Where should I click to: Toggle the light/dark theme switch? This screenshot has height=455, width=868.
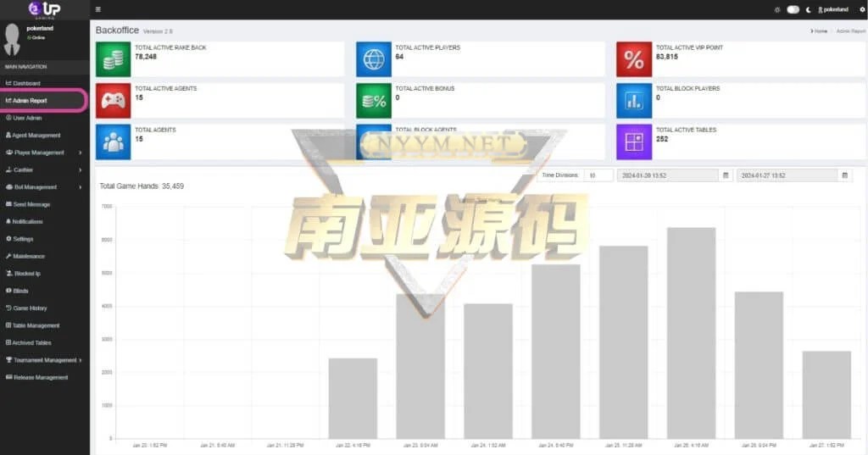tap(793, 9)
